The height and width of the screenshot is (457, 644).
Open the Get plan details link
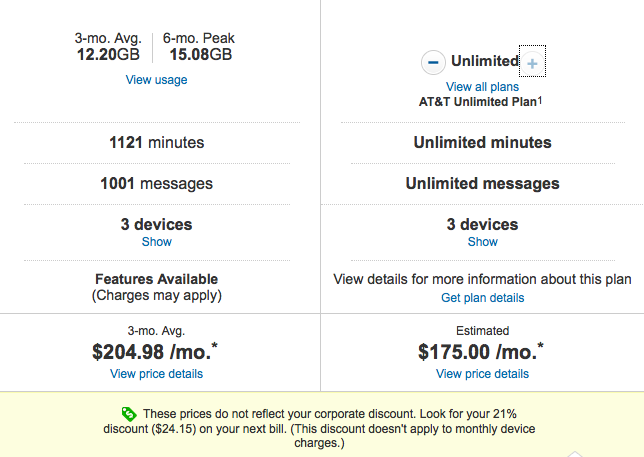click(482, 298)
